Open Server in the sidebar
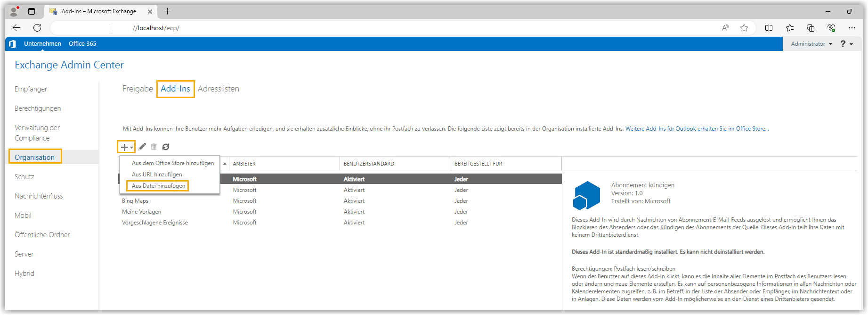This screenshot has height=315, width=868. click(24, 254)
